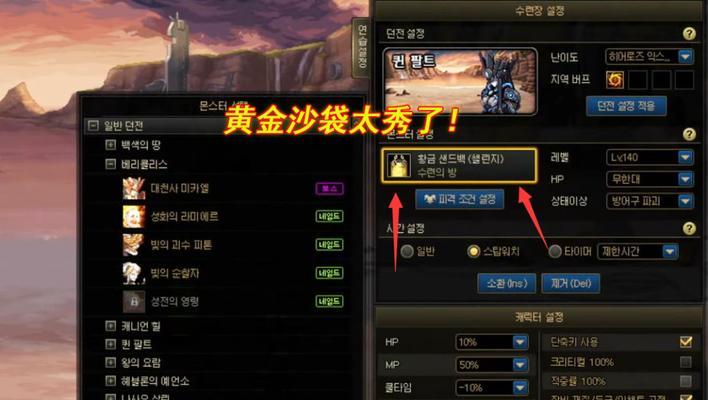Choose the 빛의 괴수 피톤 monster icon
Image resolution: width=708 pixels, height=400 pixels.
[x=134, y=245]
